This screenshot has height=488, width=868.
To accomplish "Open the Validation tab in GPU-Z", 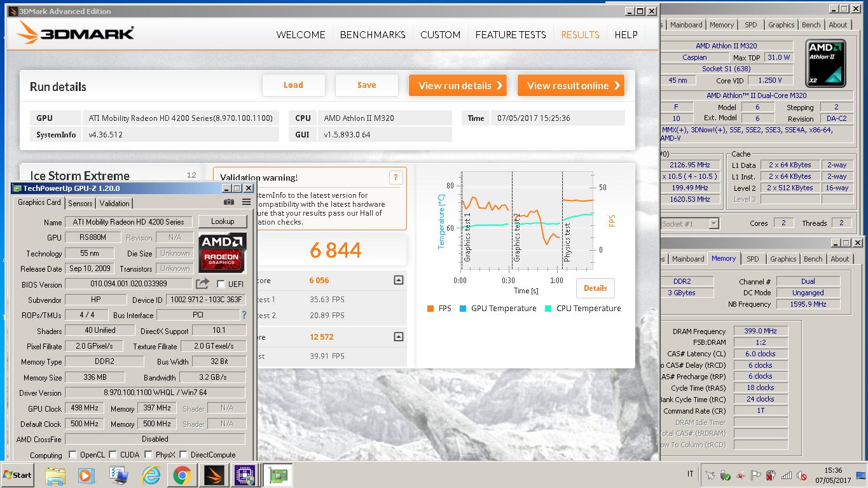I will click(x=114, y=204).
